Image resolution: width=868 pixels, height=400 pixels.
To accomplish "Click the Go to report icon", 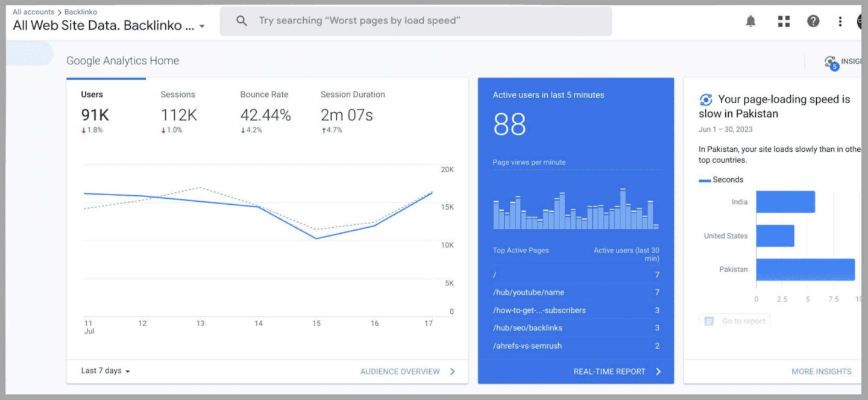I will tap(708, 320).
